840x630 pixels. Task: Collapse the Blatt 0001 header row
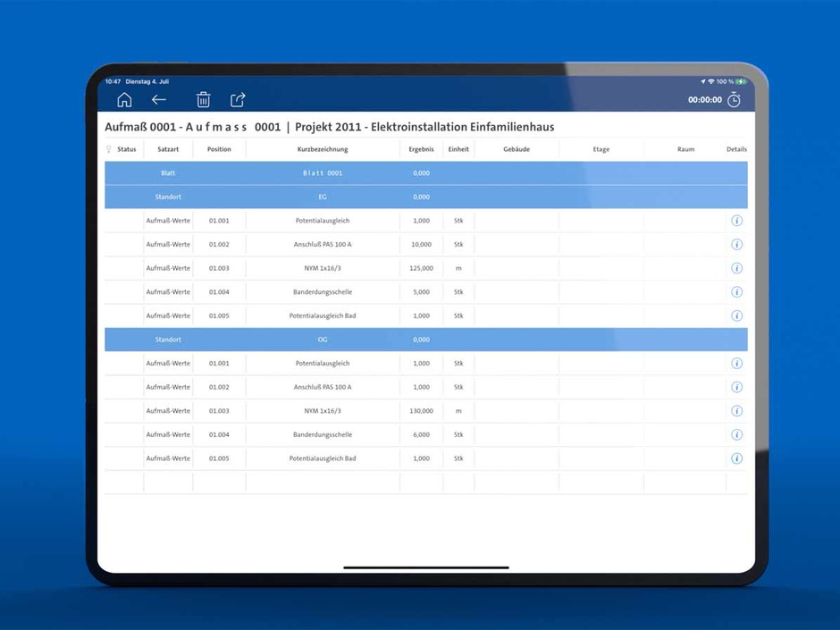168,172
